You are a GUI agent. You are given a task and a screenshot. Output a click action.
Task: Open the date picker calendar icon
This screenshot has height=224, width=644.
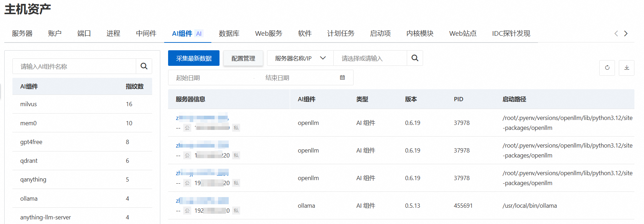pyautogui.click(x=342, y=77)
